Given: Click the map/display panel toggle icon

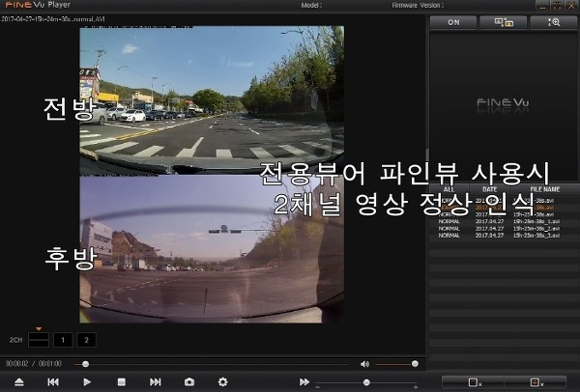Looking at the screenshot, I should (x=504, y=22).
